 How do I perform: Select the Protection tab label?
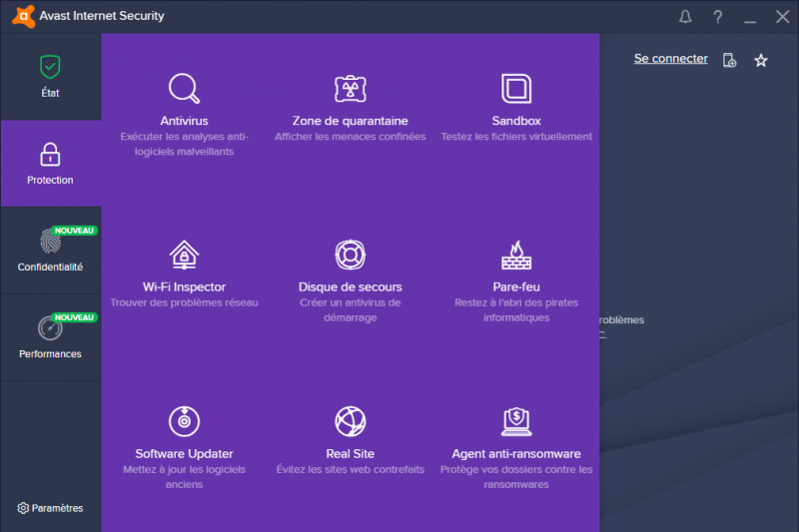pyautogui.click(x=50, y=180)
